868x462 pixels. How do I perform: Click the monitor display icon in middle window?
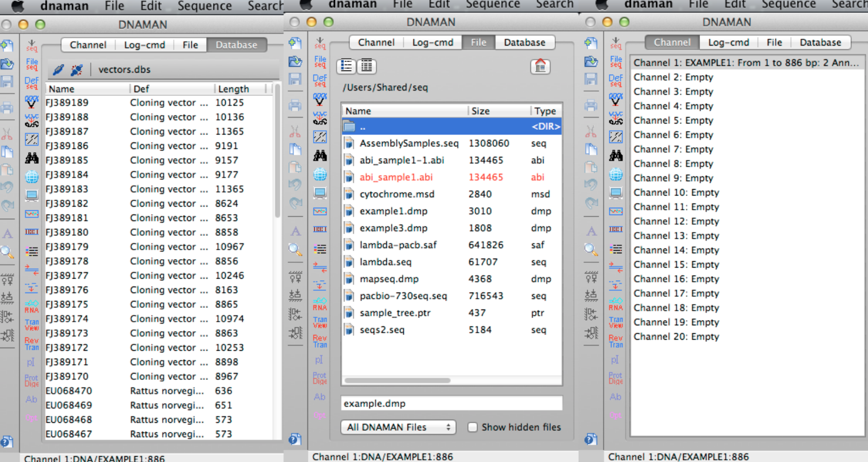(x=320, y=192)
